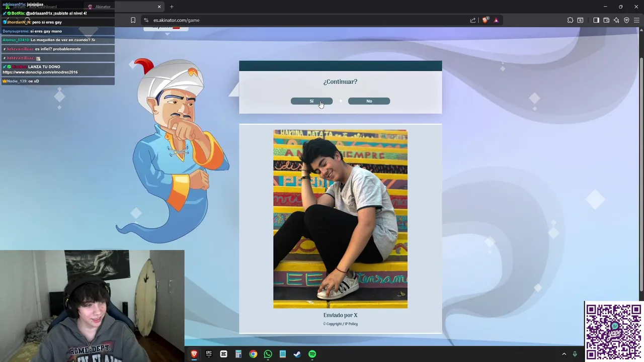Click the '¿Continuar?' question text
This screenshot has width=644, height=362.
[x=340, y=81]
